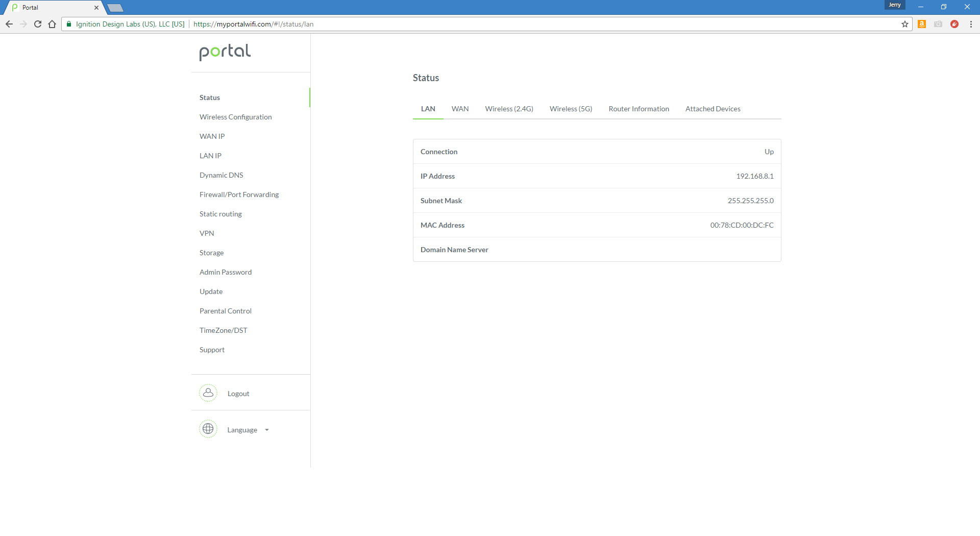Switch to the LAN status tab

(x=428, y=109)
